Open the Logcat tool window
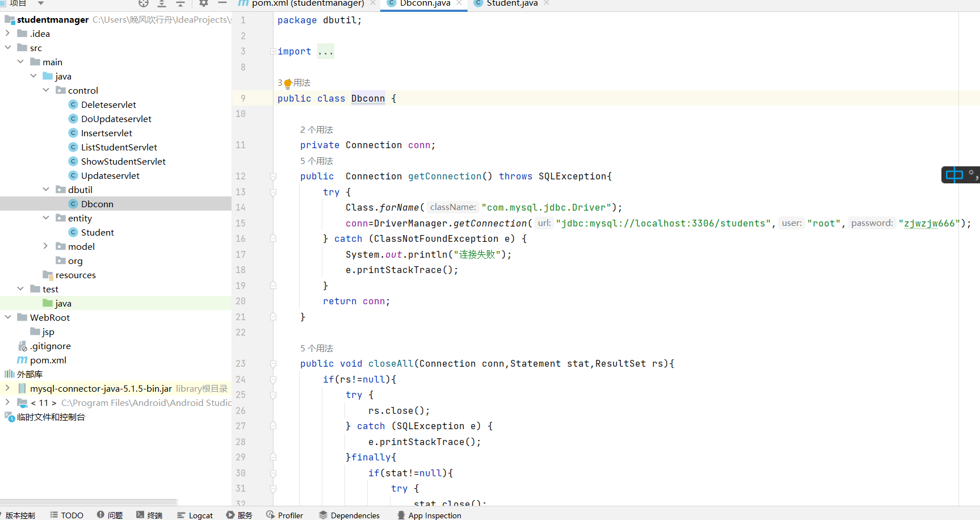980x520 pixels. pos(195,515)
